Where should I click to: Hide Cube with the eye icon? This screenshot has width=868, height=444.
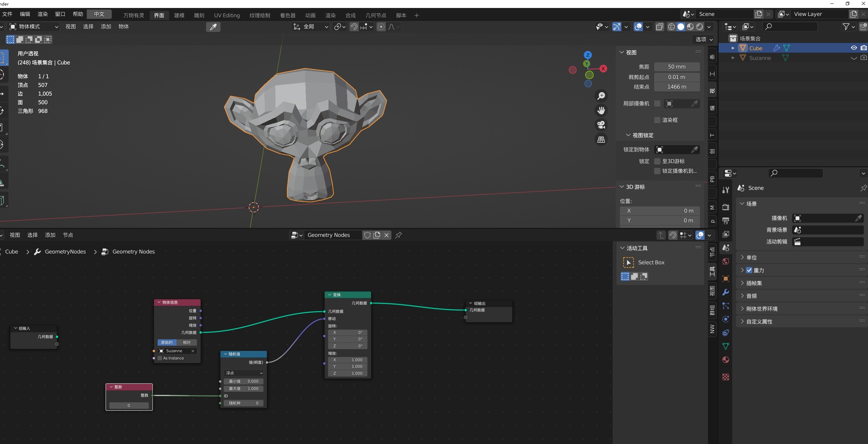(854, 48)
